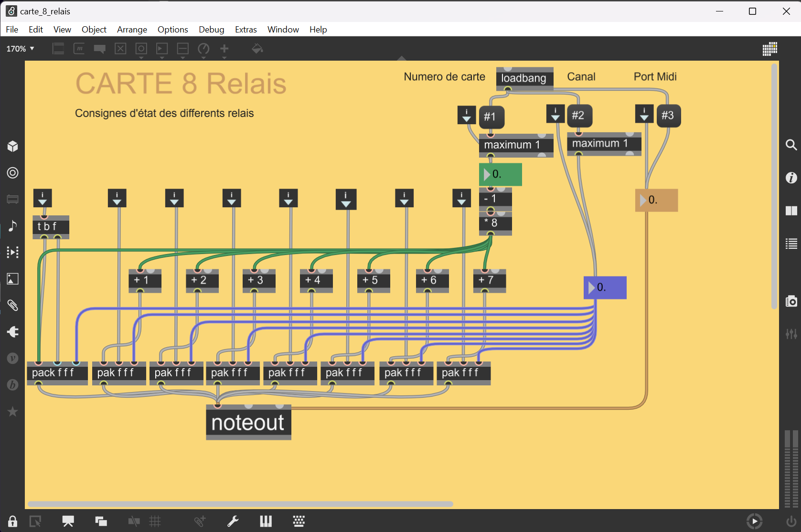
Task: Select the loadbang object
Action: 524,78
